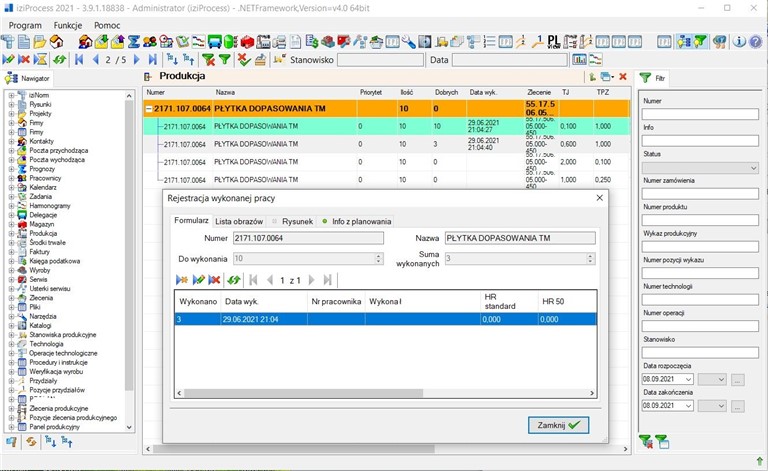
Task: Select Panel produkcyjny in the navigator tree
Action: pyautogui.click(x=54, y=427)
